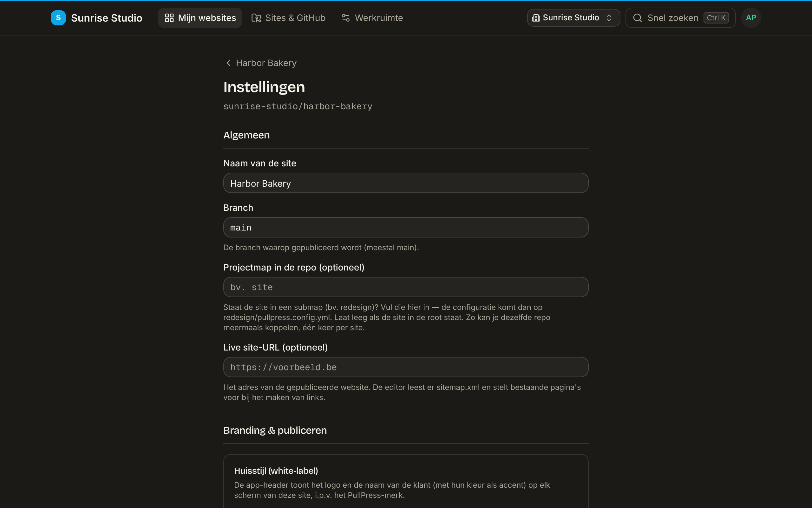Image resolution: width=812 pixels, height=508 pixels.
Task: Open the Mijn websites tab
Action: tap(200, 18)
